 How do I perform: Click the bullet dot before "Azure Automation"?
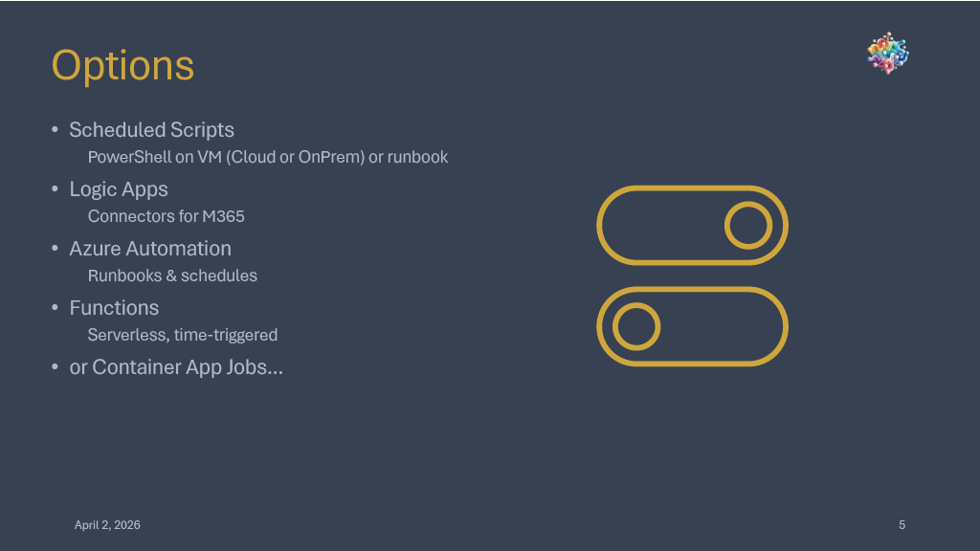tap(56, 249)
